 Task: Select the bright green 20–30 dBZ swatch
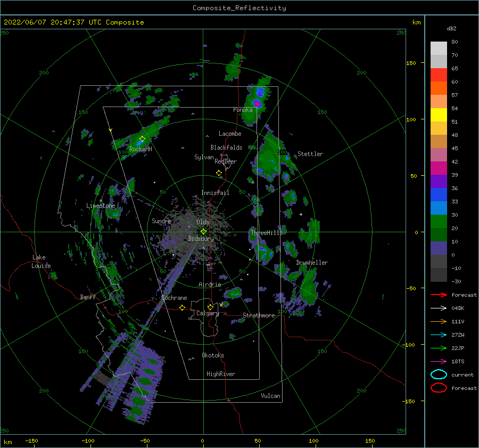[439, 221]
